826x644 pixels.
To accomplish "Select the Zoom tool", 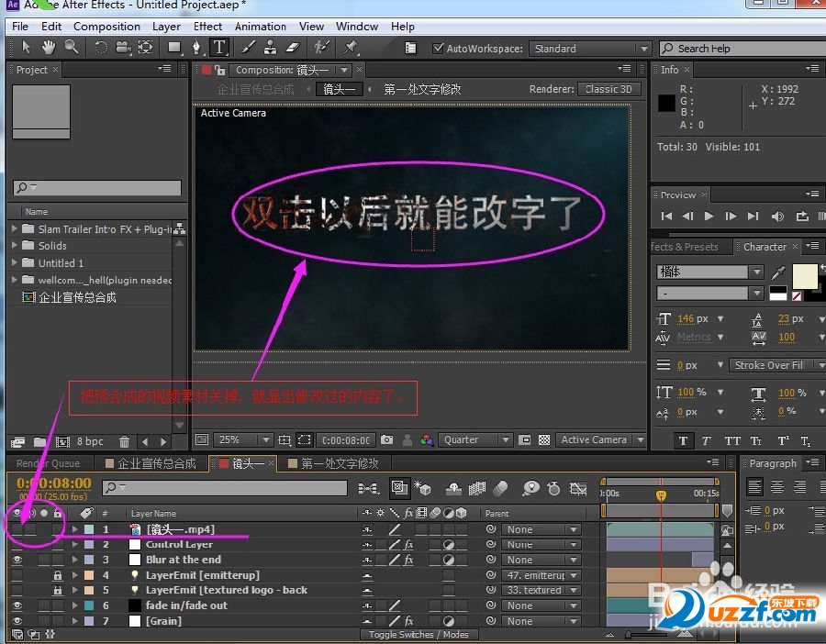I will point(72,48).
